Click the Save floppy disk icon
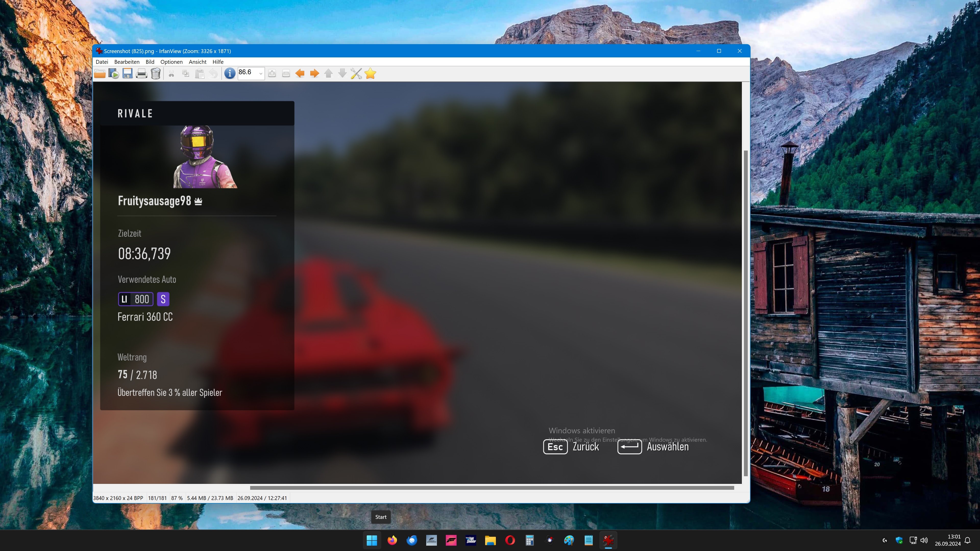Viewport: 980px width, 551px height. (x=127, y=73)
